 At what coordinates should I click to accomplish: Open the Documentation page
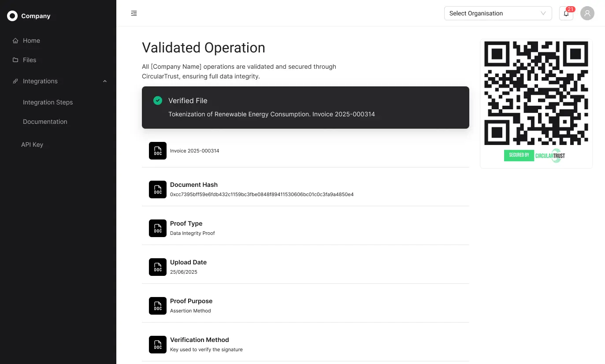(x=45, y=122)
